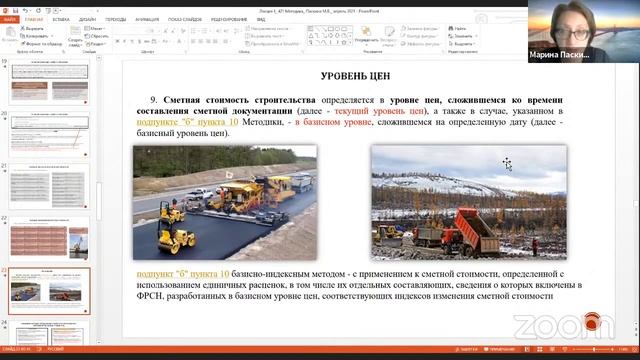Click the dump truck photo on slide
This screenshot has width=640, height=360.
click(469, 202)
